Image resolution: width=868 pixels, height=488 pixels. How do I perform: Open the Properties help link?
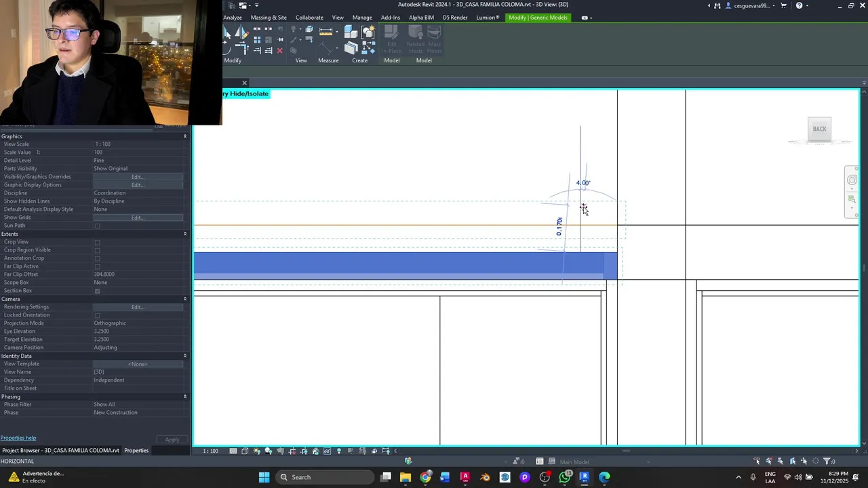(x=18, y=438)
